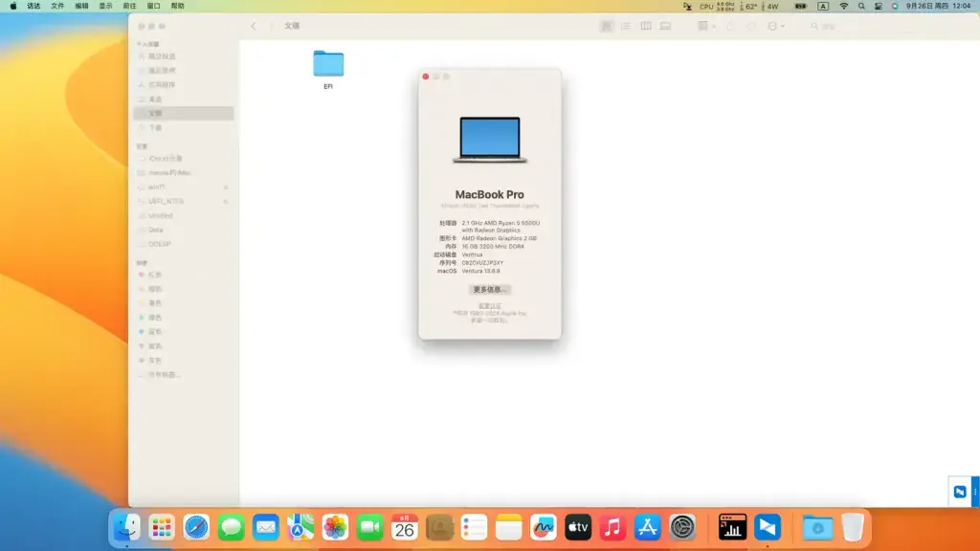980x551 pixels.
Task: Open Launchpad from the Dock
Action: pos(161,528)
